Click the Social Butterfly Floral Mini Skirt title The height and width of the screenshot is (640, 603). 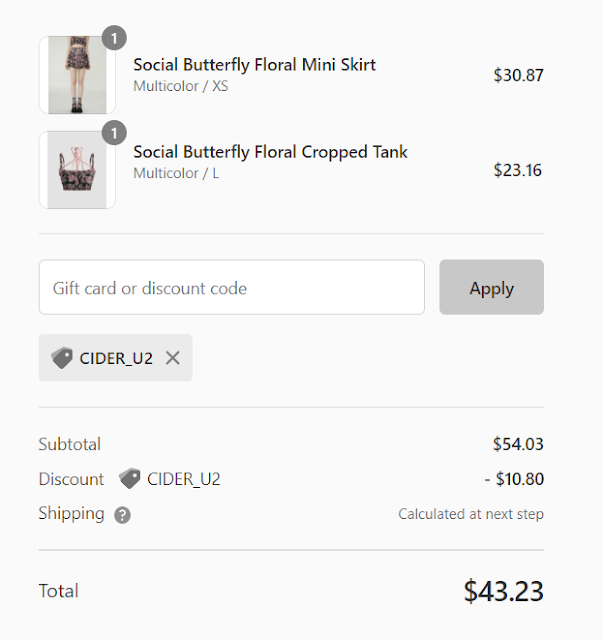(x=254, y=65)
